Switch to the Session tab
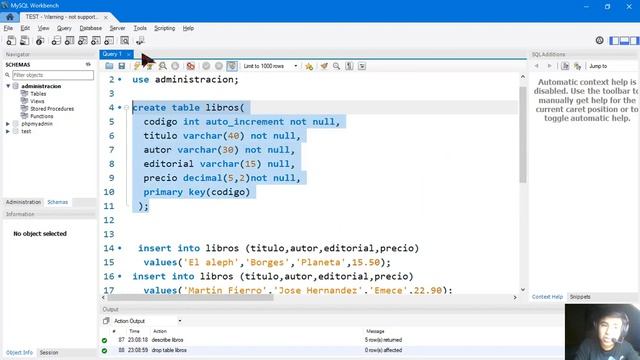 coord(49,353)
